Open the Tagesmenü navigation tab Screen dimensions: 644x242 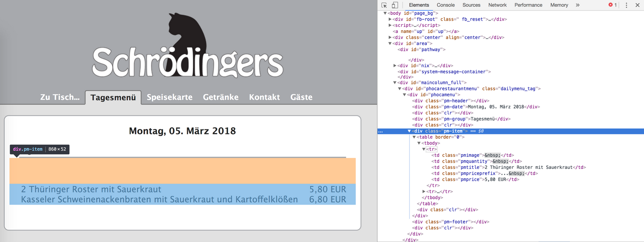(x=113, y=97)
